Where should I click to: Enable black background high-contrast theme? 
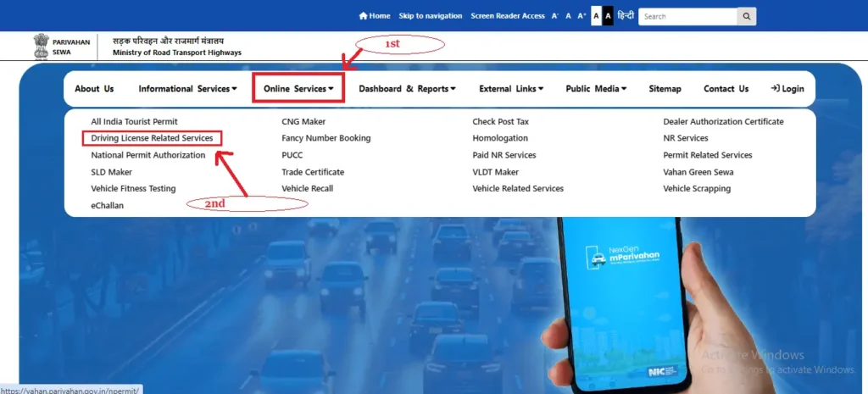coord(607,16)
